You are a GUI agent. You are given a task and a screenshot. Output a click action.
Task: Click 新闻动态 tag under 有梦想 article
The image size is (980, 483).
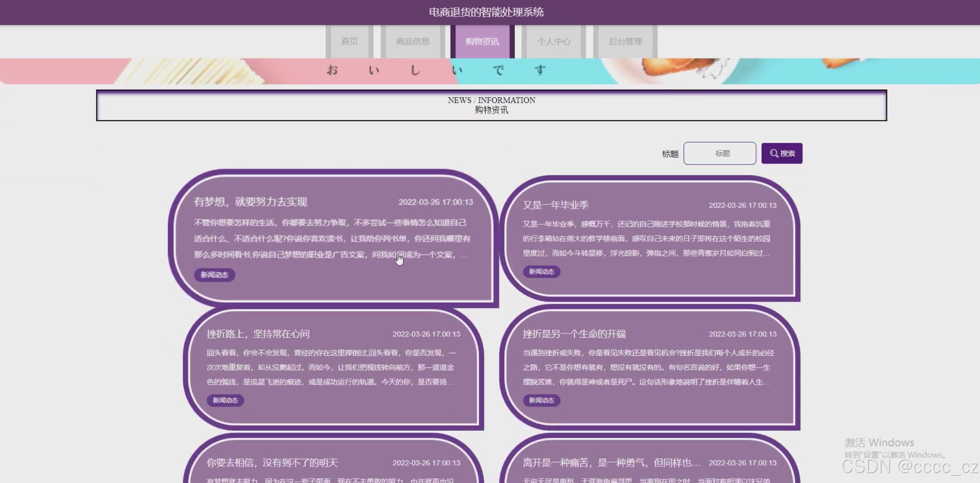214,275
